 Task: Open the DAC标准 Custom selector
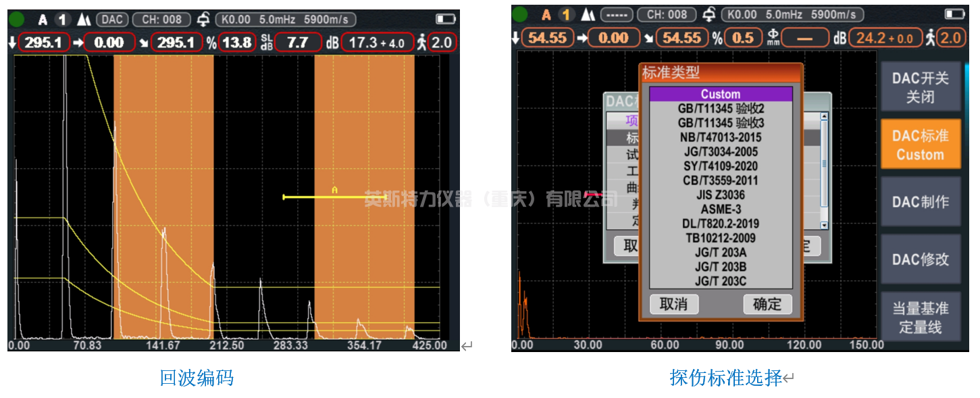point(920,145)
